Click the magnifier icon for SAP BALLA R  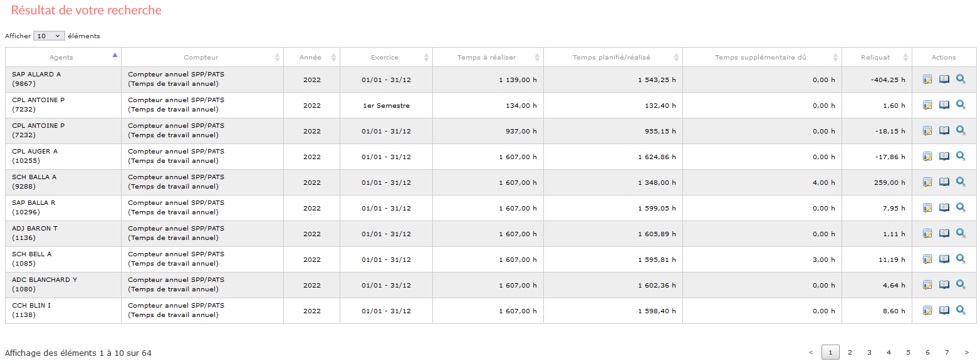[961, 207]
